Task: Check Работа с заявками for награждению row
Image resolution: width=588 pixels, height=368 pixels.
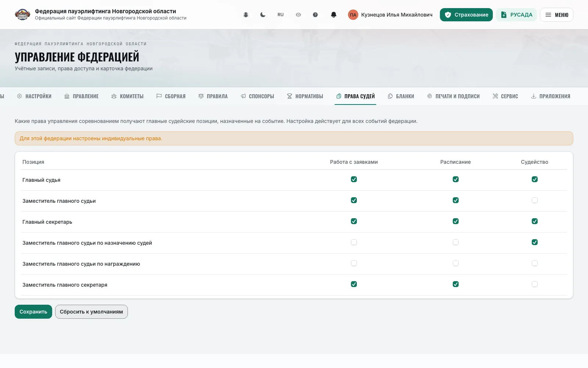Action: (x=354, y=263)
